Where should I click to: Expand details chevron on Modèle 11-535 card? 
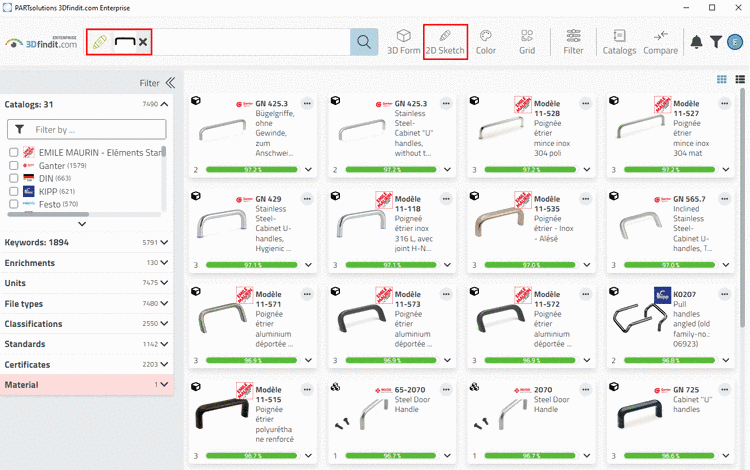coord(586,265)
